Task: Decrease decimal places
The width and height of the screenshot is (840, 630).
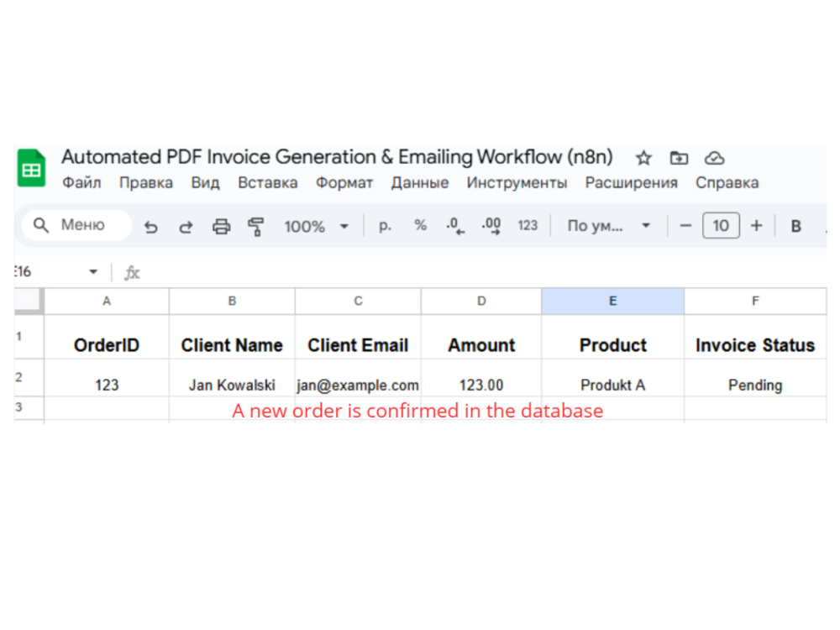Action: (455, 225)
